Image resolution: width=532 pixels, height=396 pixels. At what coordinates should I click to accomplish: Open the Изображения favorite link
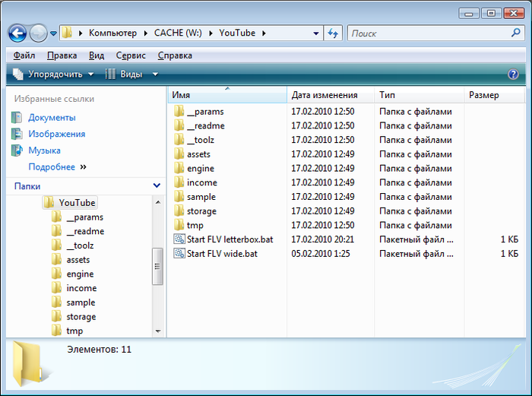tap(57, 134)
